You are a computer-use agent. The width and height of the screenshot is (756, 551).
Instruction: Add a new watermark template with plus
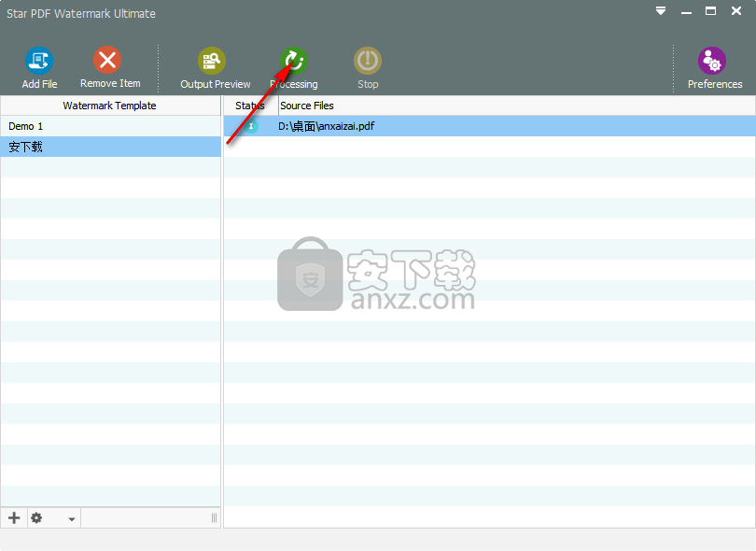[14, 517]
